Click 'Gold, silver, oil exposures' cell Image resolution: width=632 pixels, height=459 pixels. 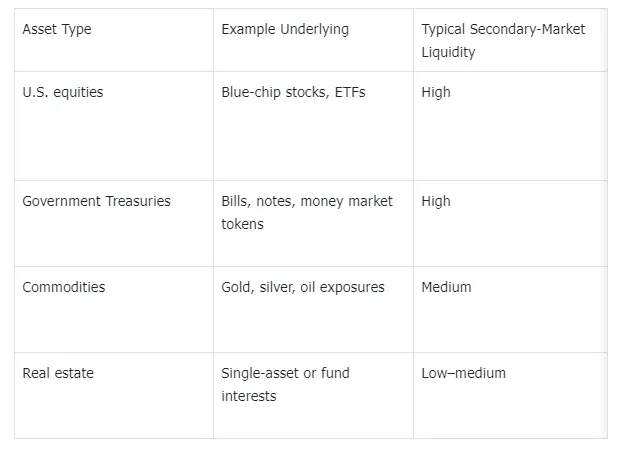[x=303, y=287]
